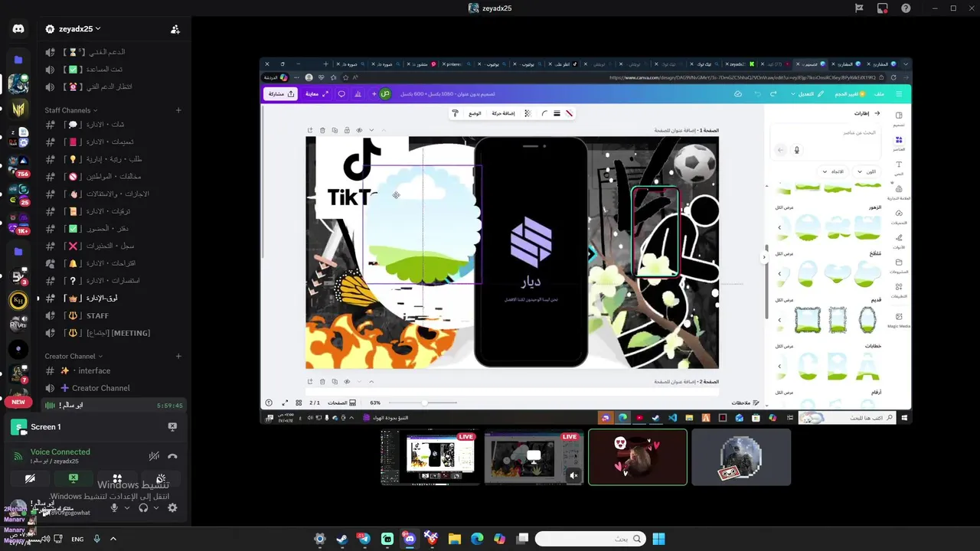Open Canva Design tab in side rail
980x551 pixels.
(x=899, y=119)
